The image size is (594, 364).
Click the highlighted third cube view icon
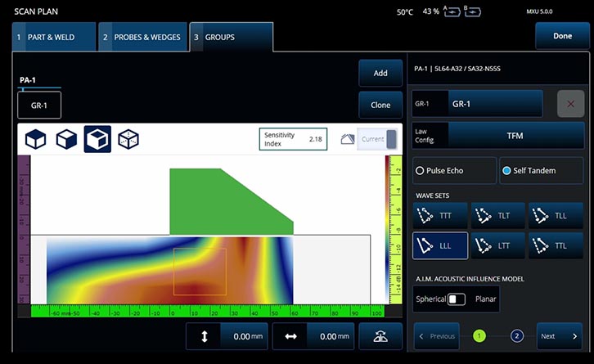(97, 139)
